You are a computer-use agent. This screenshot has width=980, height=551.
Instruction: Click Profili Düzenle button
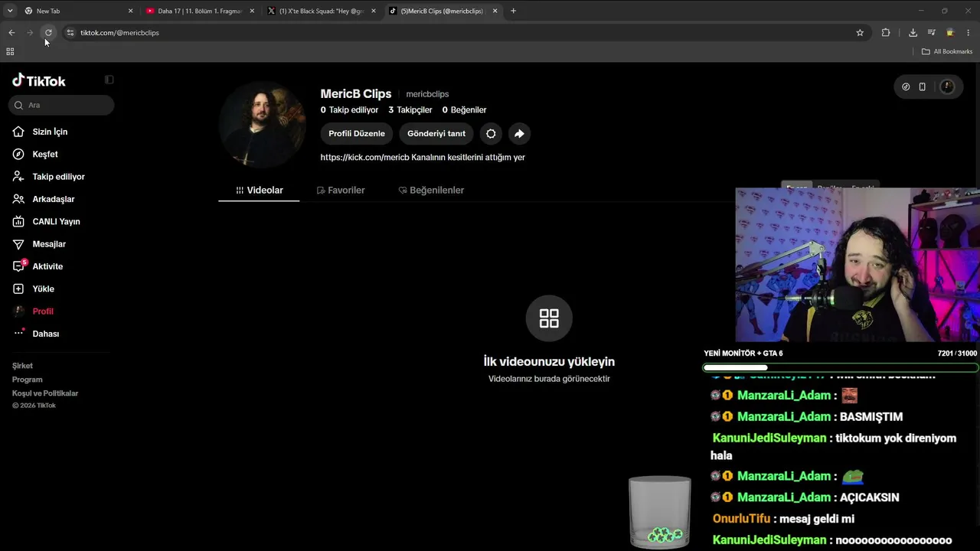click(357, 133)
